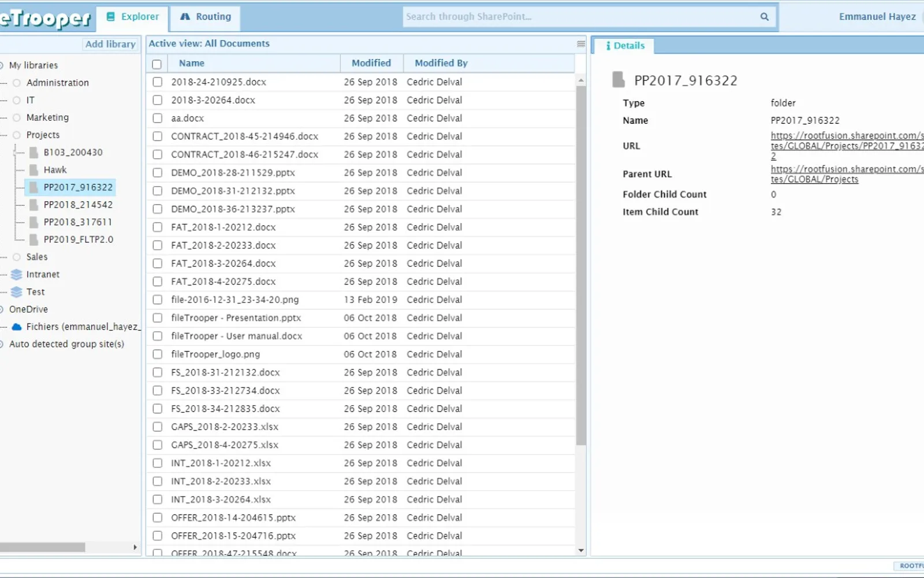924x578 pixels.
Task: Click the fileTrooper logo
Action: pyautogui.click(x=46, y=18)
